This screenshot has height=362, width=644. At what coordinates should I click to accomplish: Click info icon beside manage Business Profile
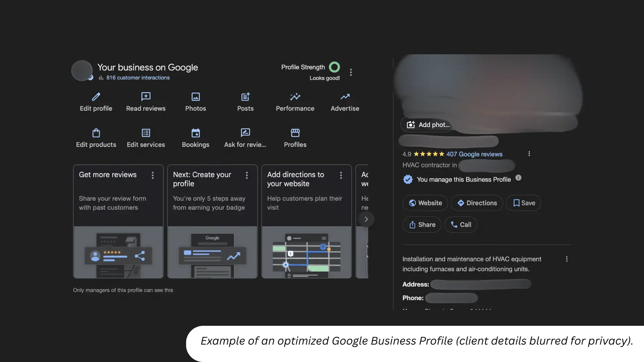coord(519,178)
